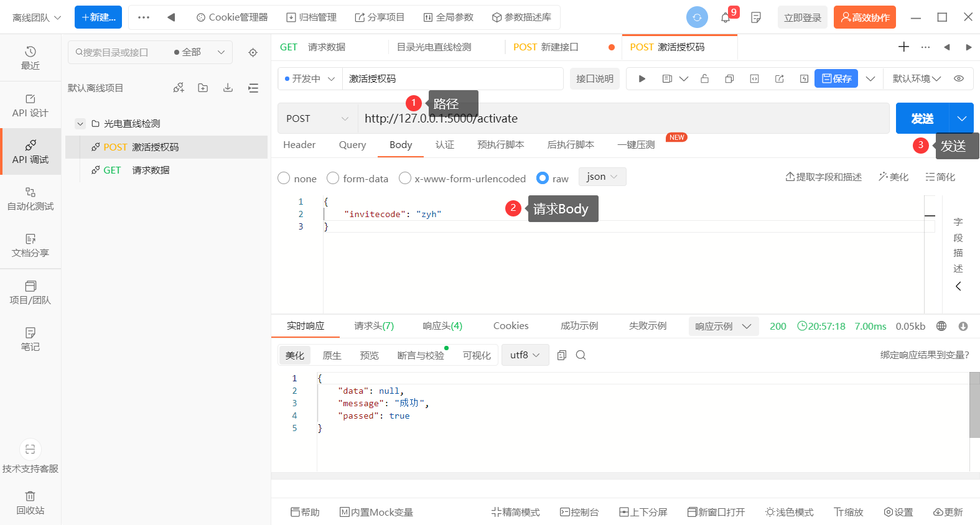Open 自动化测试 in the sidebar
980x525 pixels.
tap(30, 198)
